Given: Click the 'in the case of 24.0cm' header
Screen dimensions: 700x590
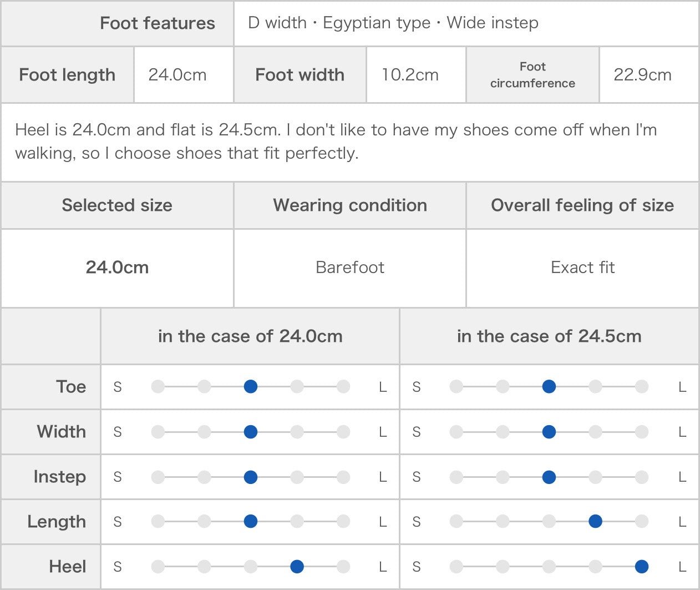Looking at the screenshot, I should tap(250, 336).
